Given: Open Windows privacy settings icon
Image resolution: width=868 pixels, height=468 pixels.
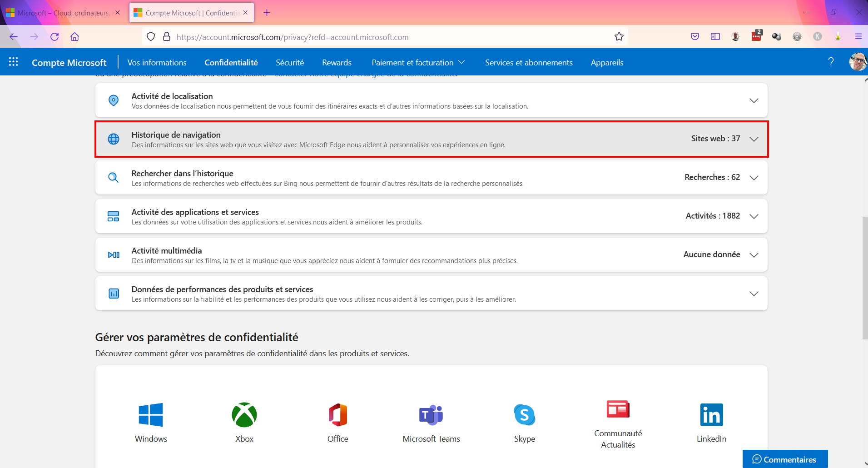Looking at the screenshot, I should (151, 415).
